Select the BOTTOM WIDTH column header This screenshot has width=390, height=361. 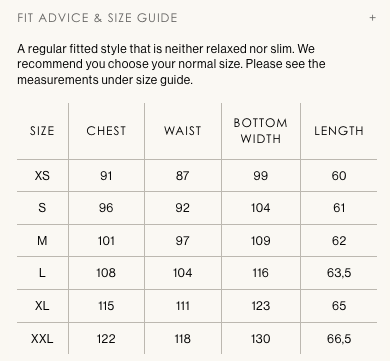[261, 131]
